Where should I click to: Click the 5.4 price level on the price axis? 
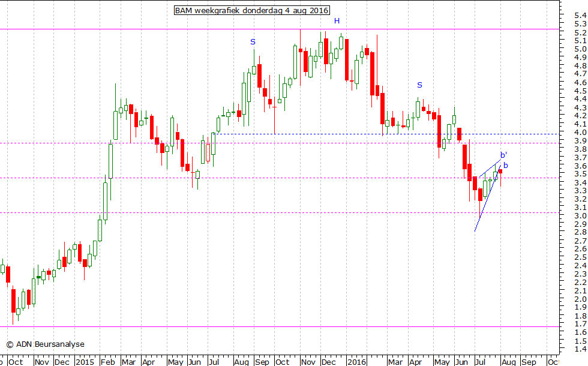580,16
